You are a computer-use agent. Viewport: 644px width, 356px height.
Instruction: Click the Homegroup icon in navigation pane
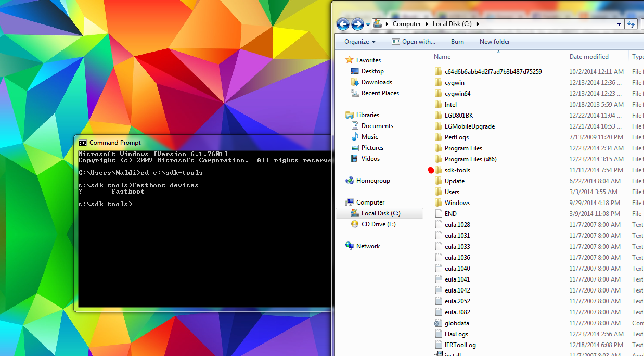(350, 181)
